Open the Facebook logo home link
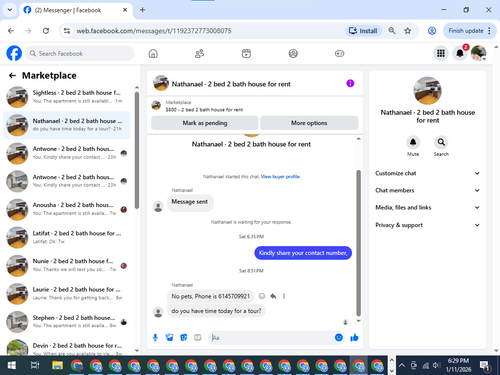Viewport: 500px width, 375px height. [14, 53]
